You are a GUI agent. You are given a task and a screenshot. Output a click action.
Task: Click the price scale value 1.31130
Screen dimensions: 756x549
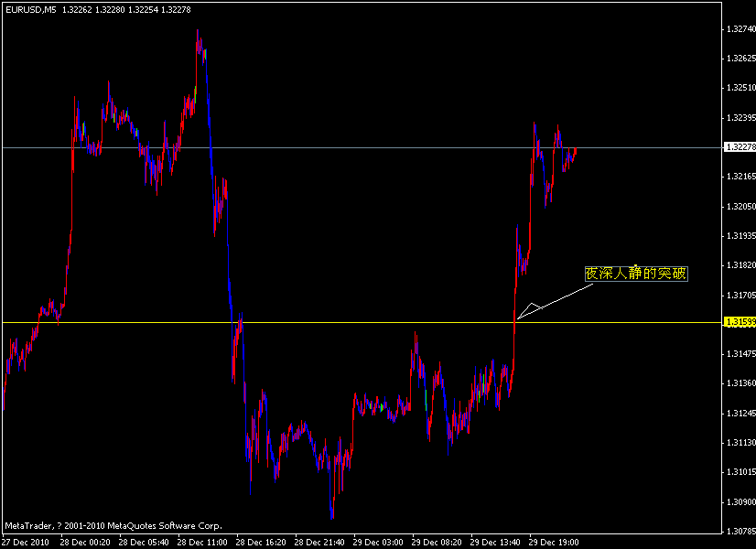point(741,443)
